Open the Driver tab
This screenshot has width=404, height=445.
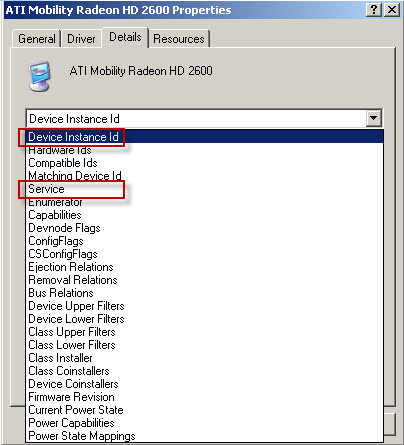[81, 39]
